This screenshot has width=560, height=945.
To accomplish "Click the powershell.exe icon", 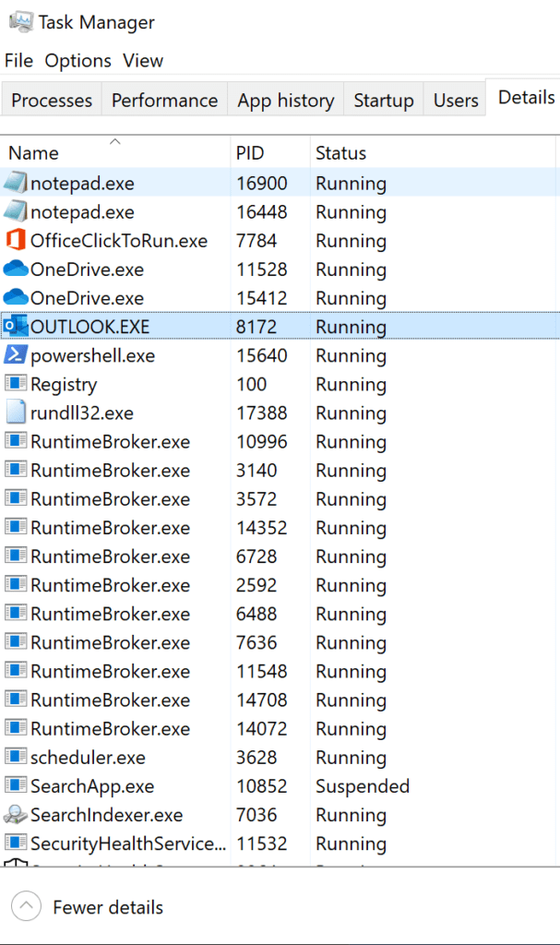I will [x=16, y=355].
